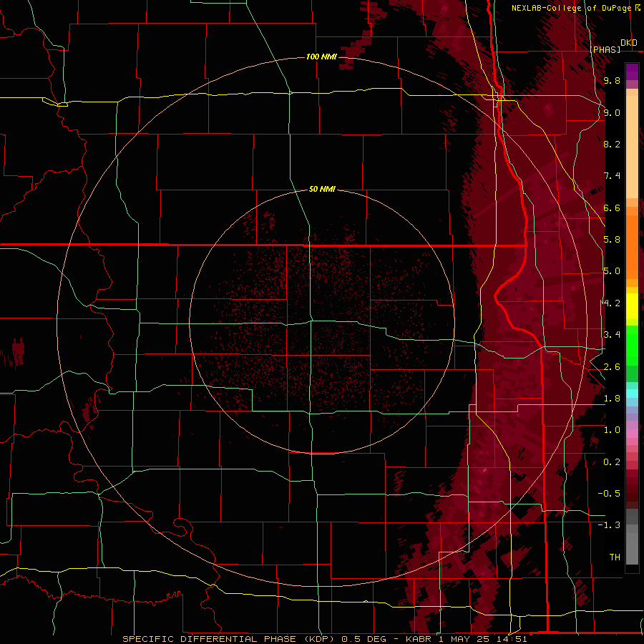Viewport: 644px width, 644px height.
Task: Click the 9.8 value on the scale
Action: tap(612, 80)
